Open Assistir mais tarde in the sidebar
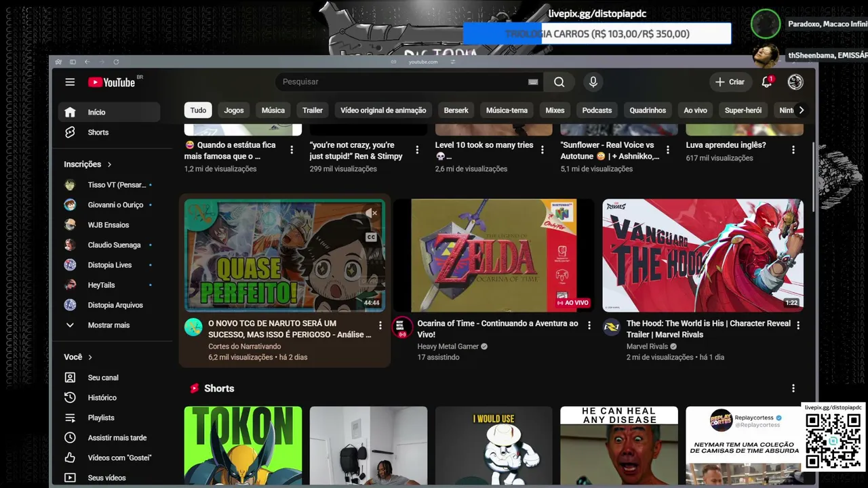 coord(109,438)
